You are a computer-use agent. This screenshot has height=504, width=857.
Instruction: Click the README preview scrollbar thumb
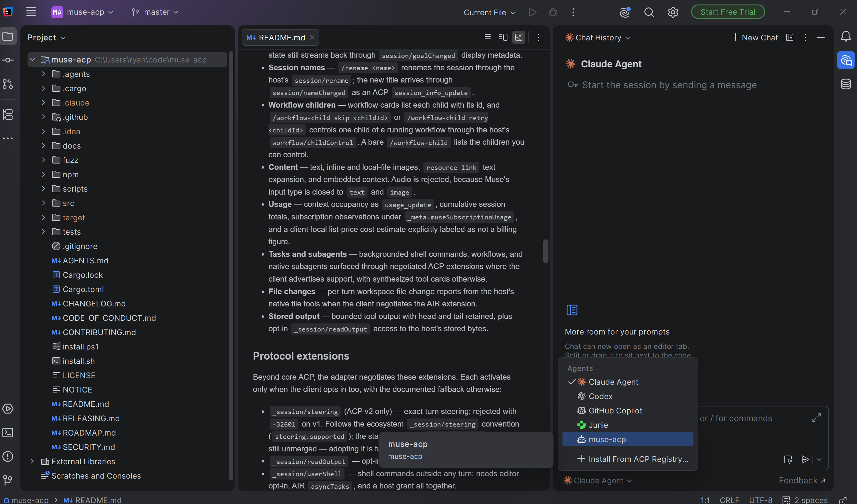(545, 251)
